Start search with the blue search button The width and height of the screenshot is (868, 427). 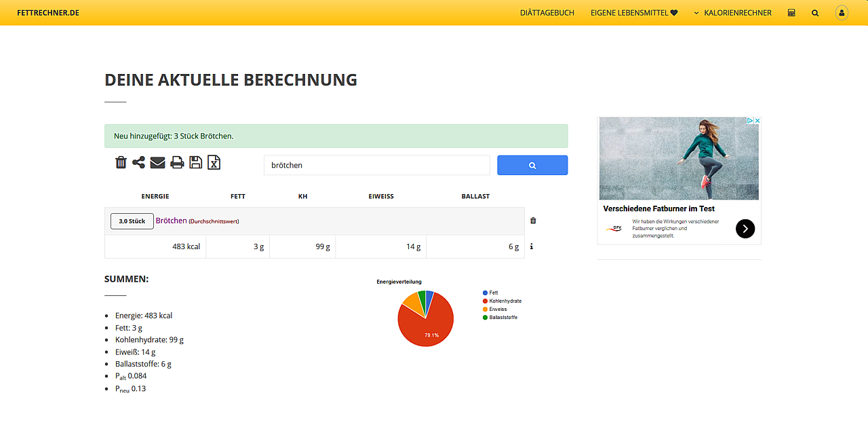(x=532, y=165)
